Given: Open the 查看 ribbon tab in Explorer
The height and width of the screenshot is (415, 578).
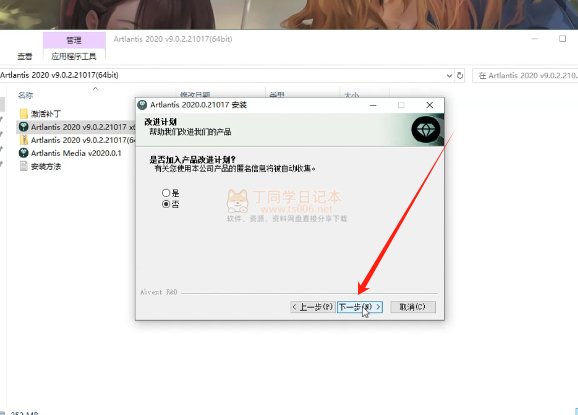Looking at the screenshot, I should [25, 56].
